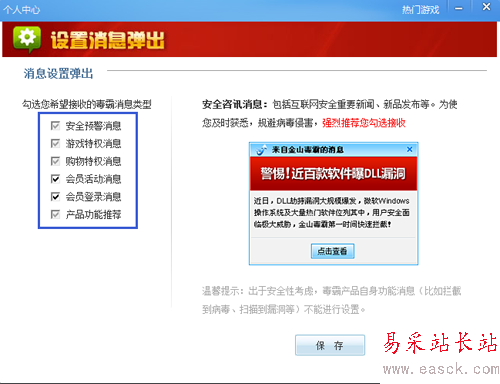500x384 pixels.
Task: Click the red 强烈推荐您勾选接收 text
Action: (364, 123)
